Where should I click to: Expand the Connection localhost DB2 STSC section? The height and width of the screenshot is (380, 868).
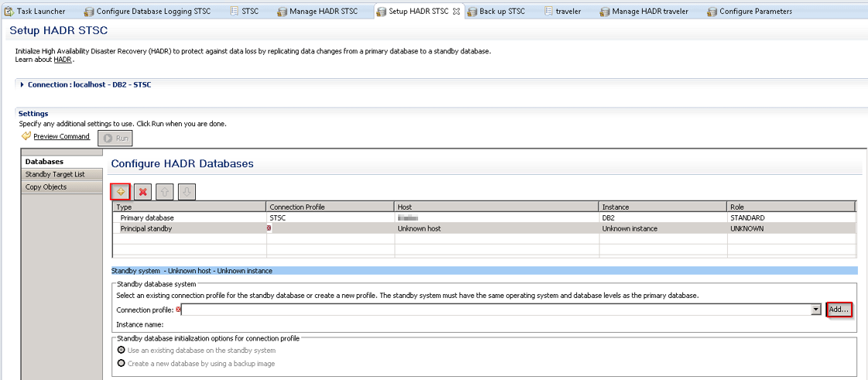tap(22, 85)
